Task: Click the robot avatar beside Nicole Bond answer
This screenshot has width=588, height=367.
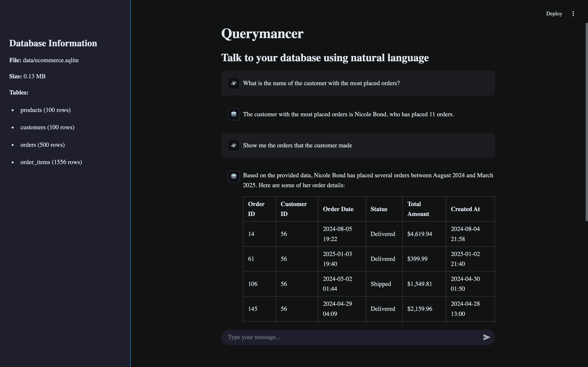Action: pos(234,114)
